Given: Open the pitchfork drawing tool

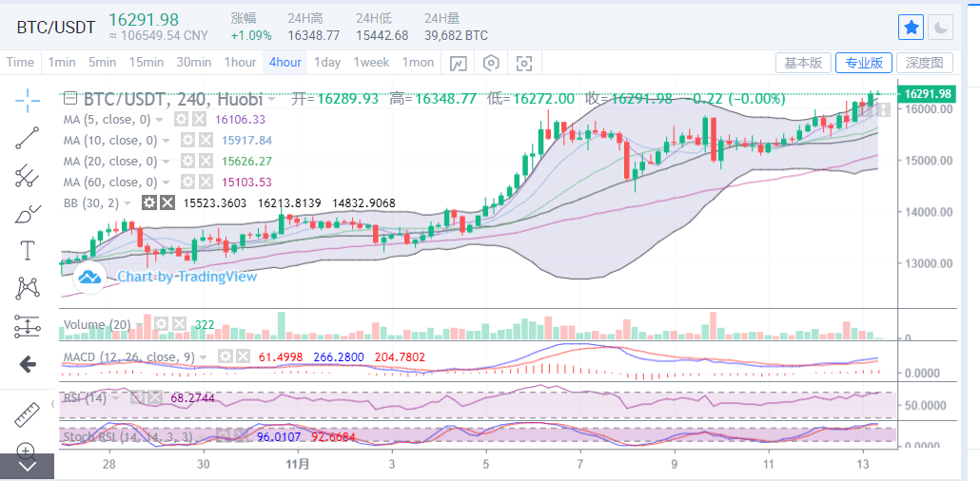Looking at the screenshot, I should [27, 176].
